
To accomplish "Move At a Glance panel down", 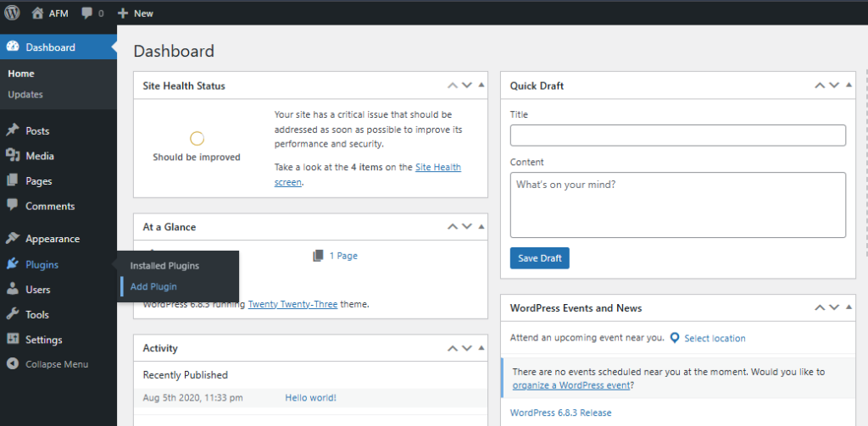I will (466, 227).
